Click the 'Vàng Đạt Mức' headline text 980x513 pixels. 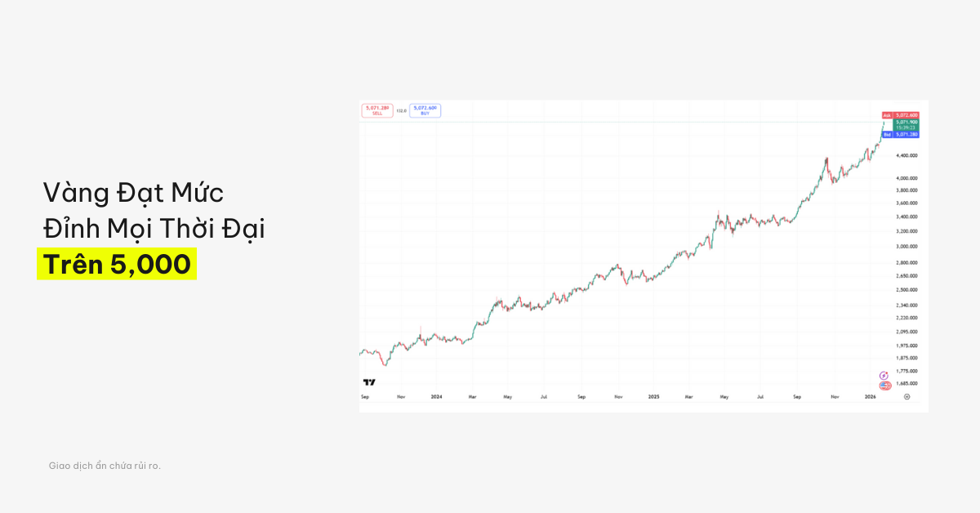point(133,194)
